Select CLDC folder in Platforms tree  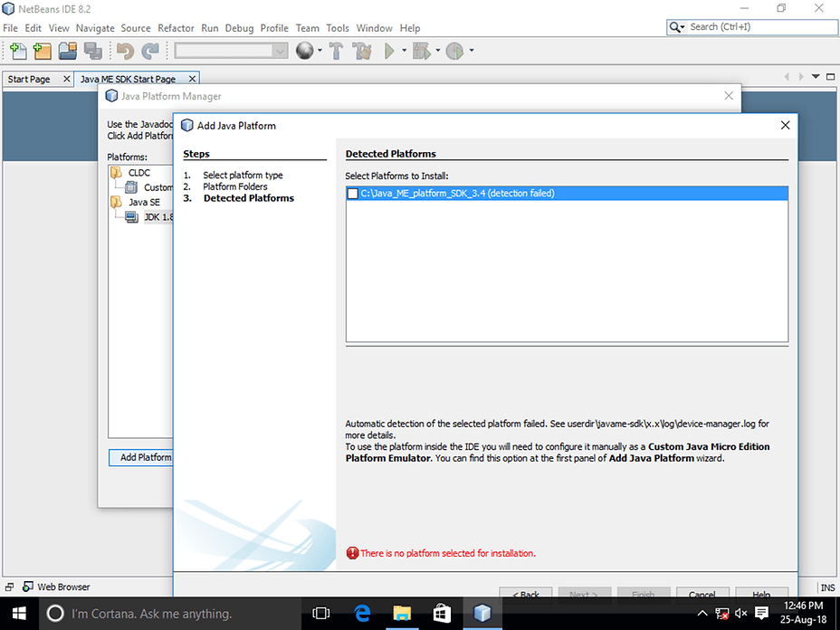point(139,173)
